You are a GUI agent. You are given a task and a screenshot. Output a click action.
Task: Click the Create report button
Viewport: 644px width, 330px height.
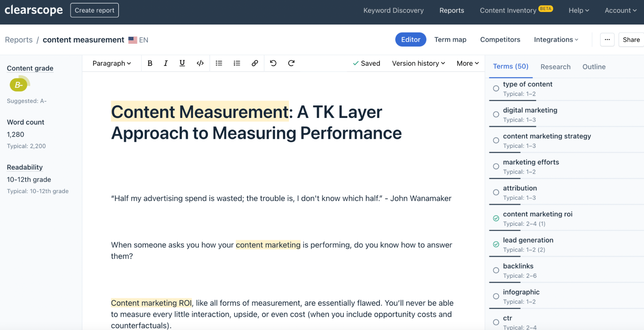tap(94, 10)
